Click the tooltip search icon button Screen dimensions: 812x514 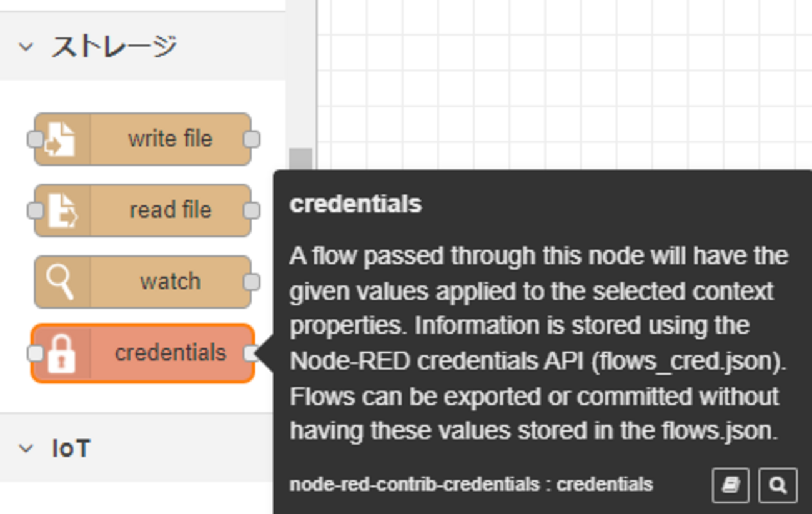click(778, 485)
